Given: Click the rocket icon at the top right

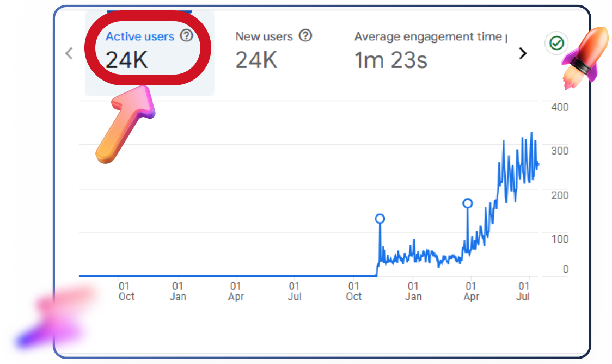Looking at the screenshot, I should [582, 57].
